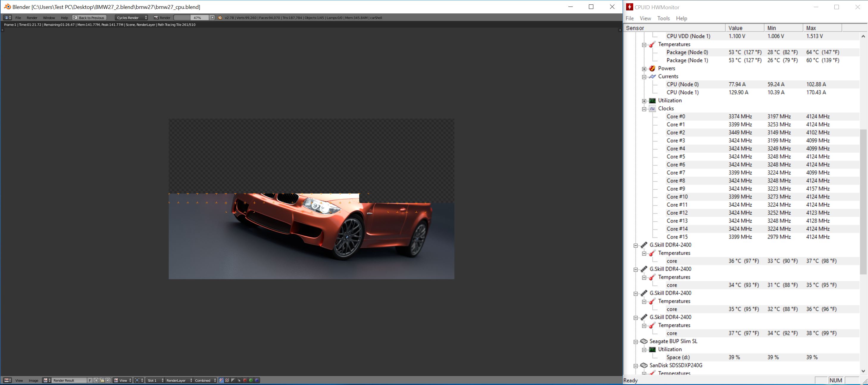Open Blender's Render menu
This screenshot has height=385, width=868.
[32, 18]
